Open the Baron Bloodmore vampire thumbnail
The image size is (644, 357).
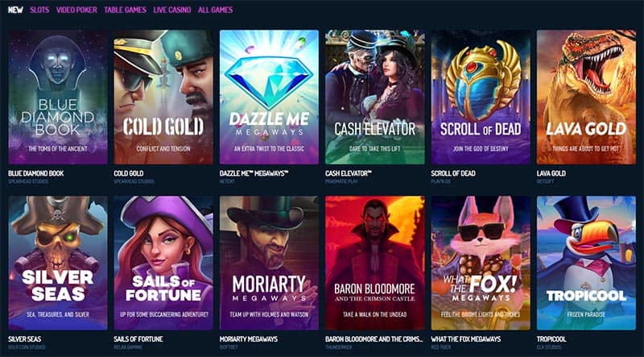pyautogui.click(x=375, y=263)
